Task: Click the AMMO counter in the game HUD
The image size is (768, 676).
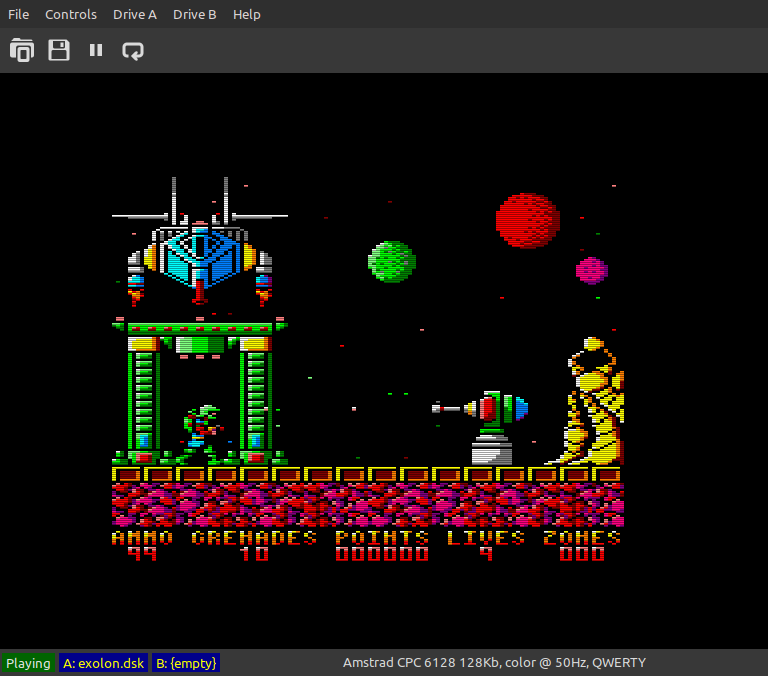Action: point(142,545)
